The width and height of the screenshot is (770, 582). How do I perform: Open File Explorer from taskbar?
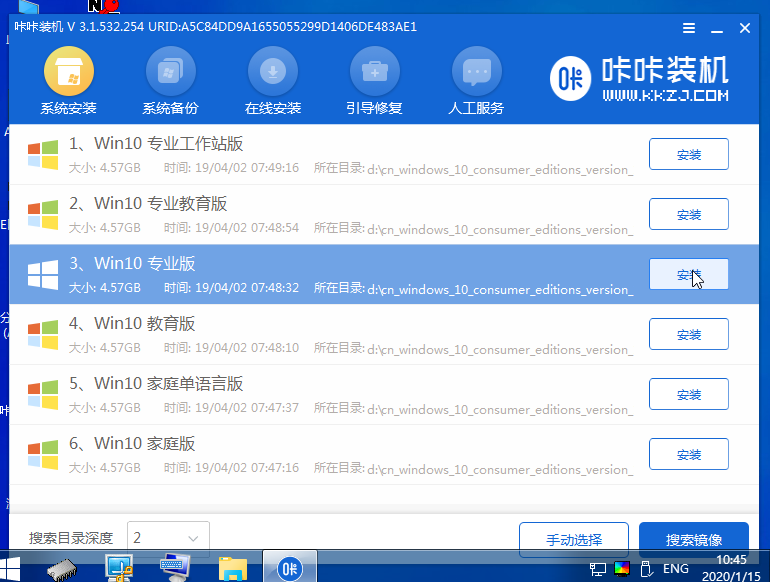[233, 569]
